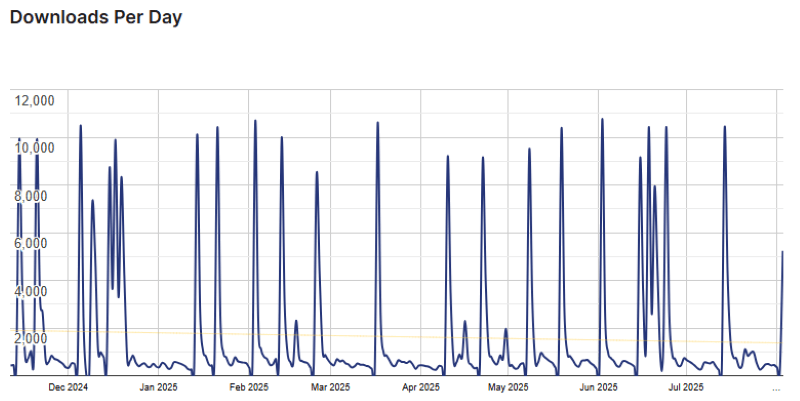Click the 'May 2025' axis label
The height and width of the screenshot is (401, 800).
(x=508, y=388)
